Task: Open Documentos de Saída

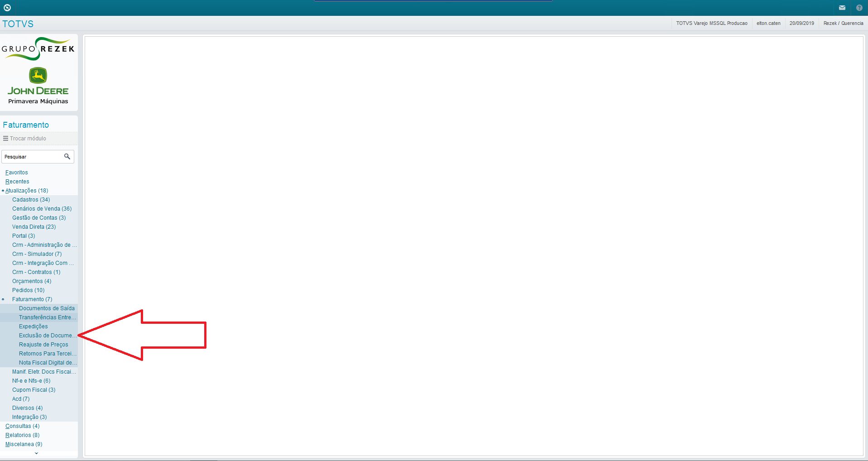Action: coord(47,308)
